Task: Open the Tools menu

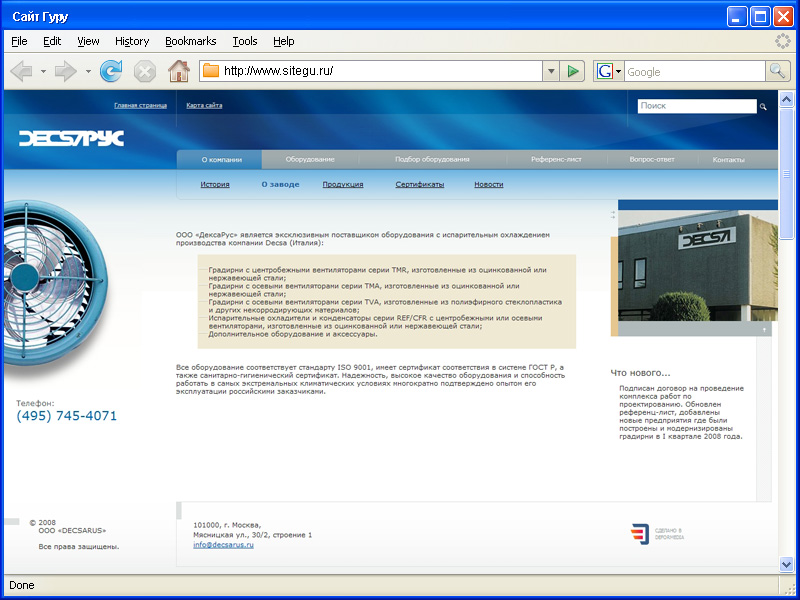Action: pos(245,41)
